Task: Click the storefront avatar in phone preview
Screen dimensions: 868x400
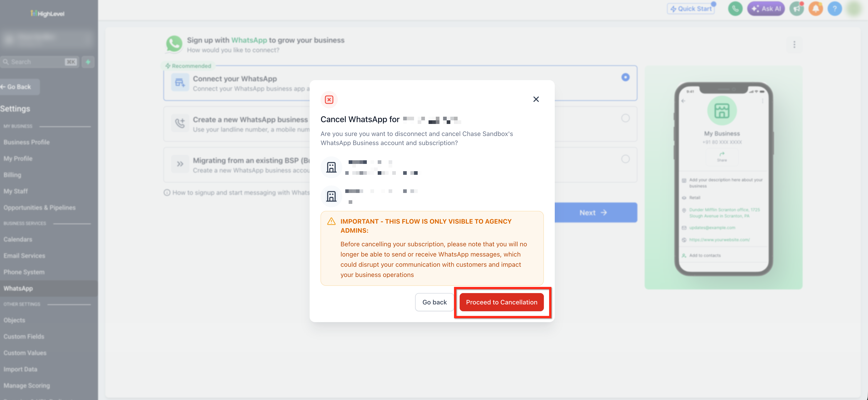Action: point(722,111)
